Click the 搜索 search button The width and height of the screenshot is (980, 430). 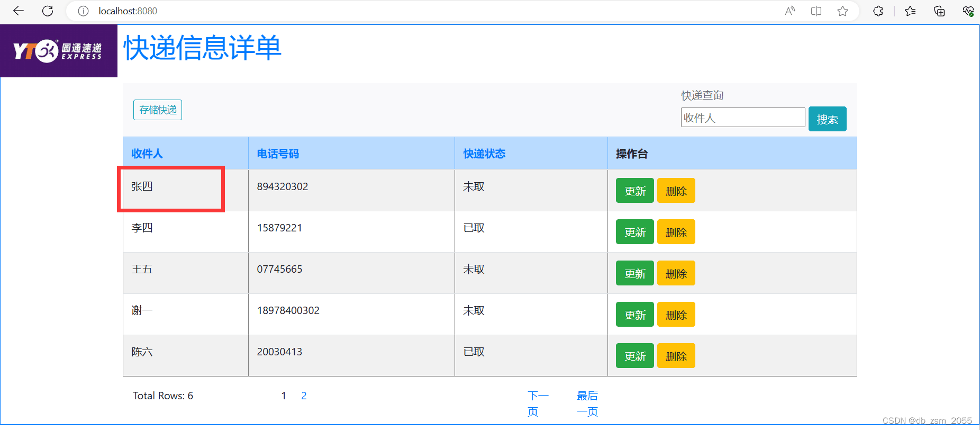coord(827,119)
